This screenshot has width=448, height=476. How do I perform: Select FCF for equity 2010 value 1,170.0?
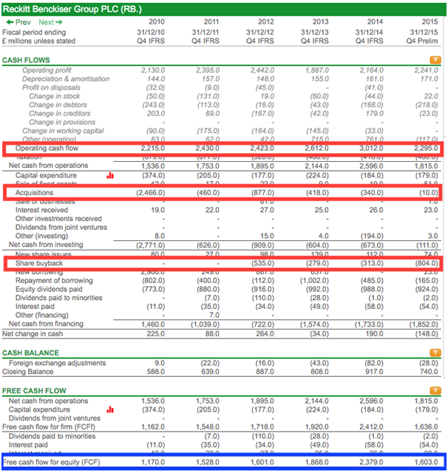pos(153,462)
